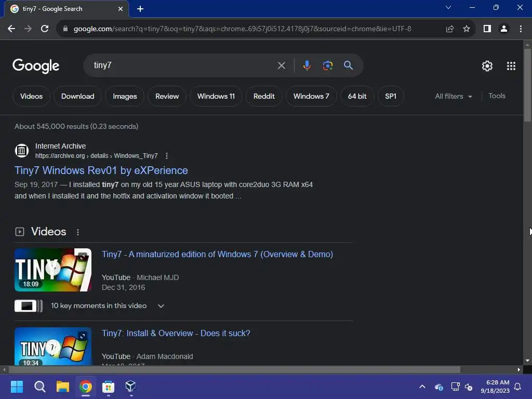Select the Windows 7 filter chip
The image size is (532, 399).
coord(311,96)
